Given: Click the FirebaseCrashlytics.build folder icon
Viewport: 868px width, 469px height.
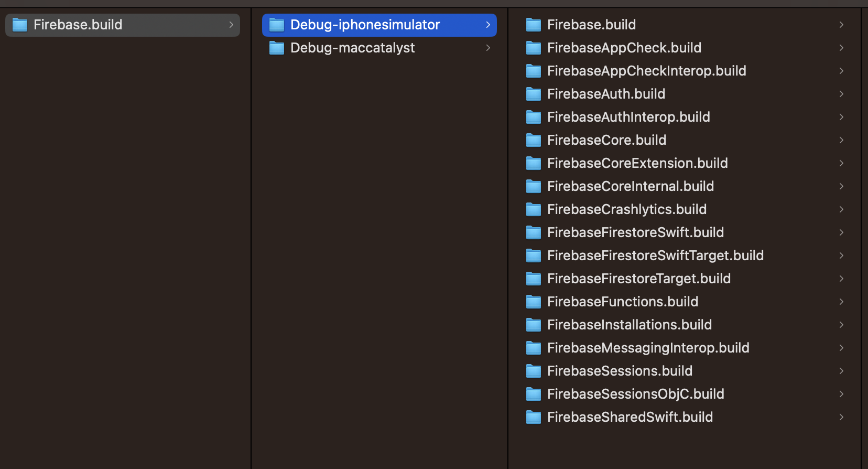Looking at the screenshot, I should [x=533, y=209].
